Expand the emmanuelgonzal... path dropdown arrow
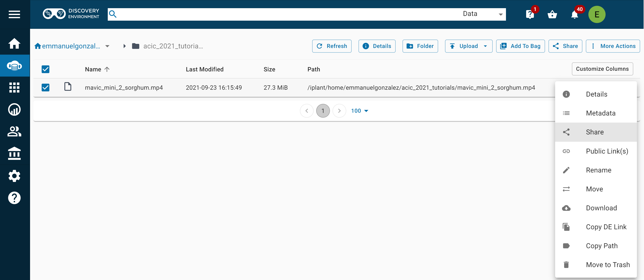Viewport: 644px width, 280px height. point(107,46)
